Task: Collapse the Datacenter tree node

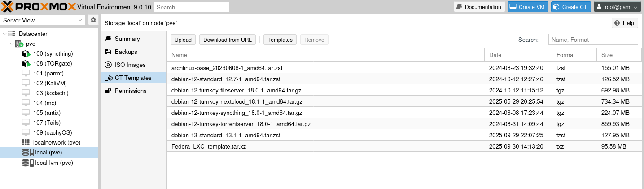Action: click(x=4, y=34)
